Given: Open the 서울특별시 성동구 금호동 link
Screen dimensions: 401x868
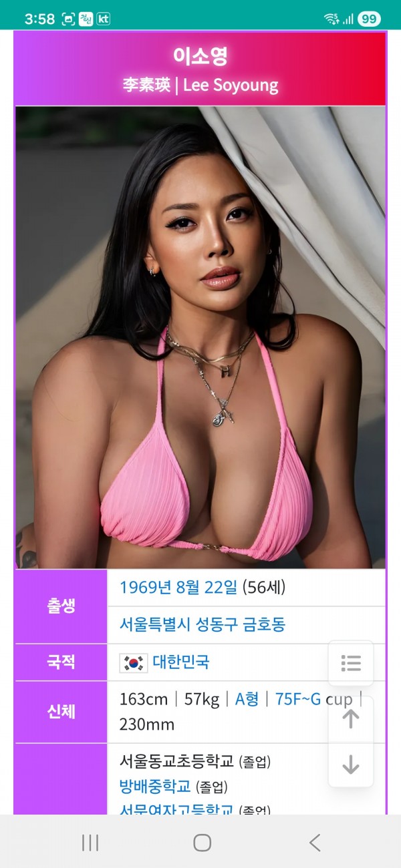Looking at the screenshot, I should point(203,625).
